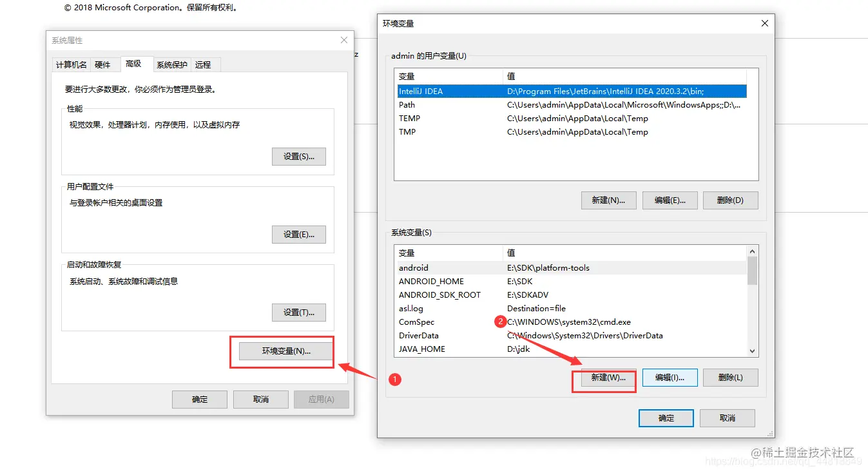
Task: Switch to the 硬件 tab
Action: [102, 64]
